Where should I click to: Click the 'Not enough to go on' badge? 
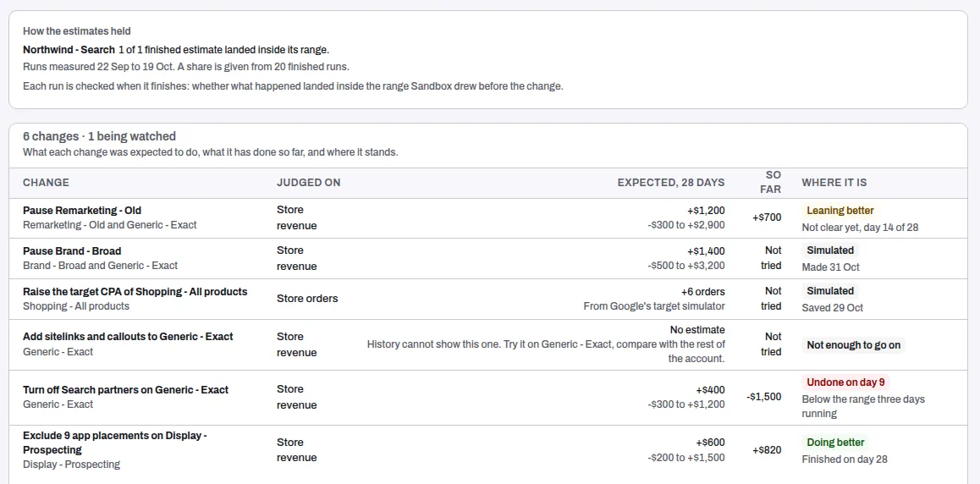tap(853, 345)
